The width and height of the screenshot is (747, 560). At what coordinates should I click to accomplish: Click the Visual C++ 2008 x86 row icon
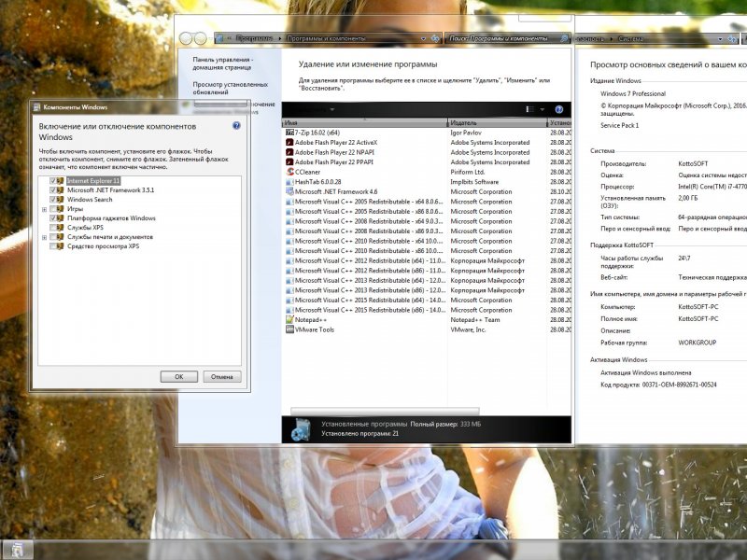tap(289, 231)
